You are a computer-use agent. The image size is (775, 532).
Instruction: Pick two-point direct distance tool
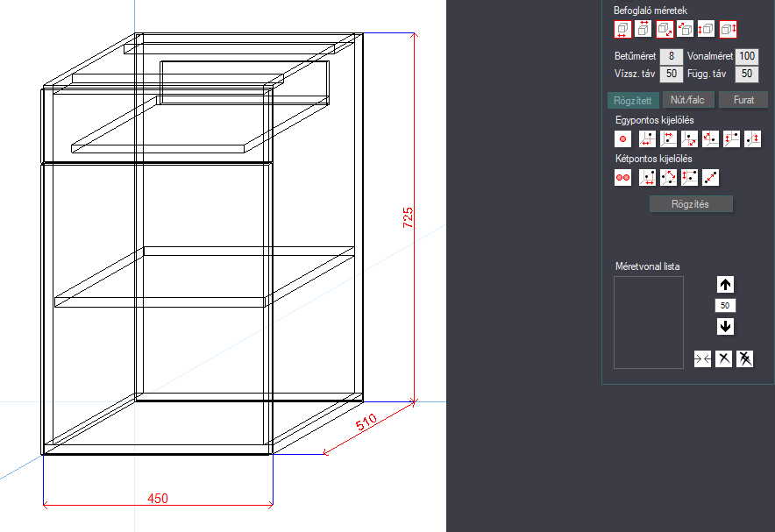point(710,178)
